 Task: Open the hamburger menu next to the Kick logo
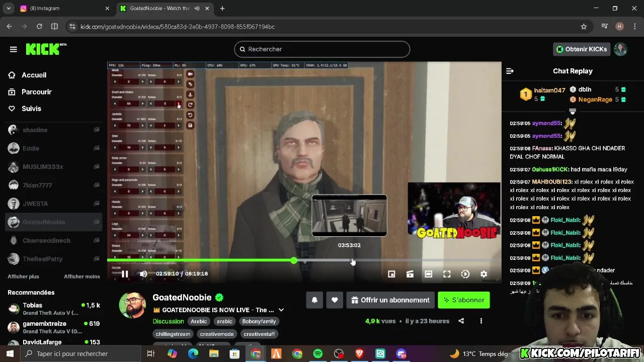(x=14, y=49)
